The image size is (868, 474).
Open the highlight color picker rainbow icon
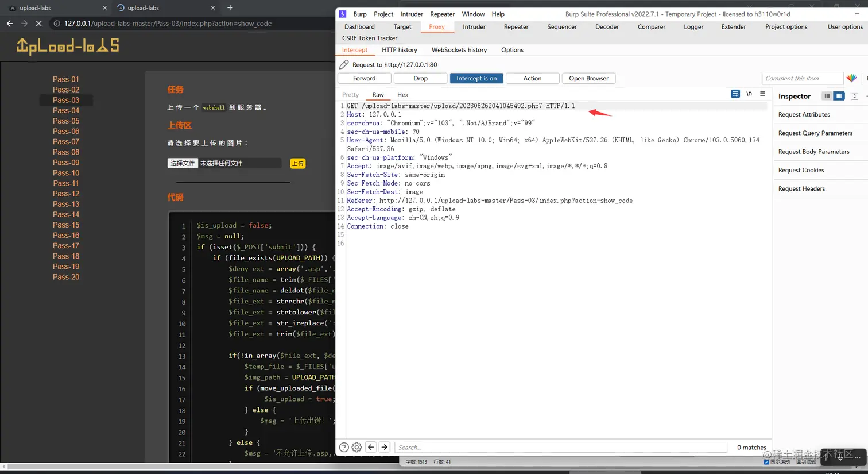click(851, 78)
